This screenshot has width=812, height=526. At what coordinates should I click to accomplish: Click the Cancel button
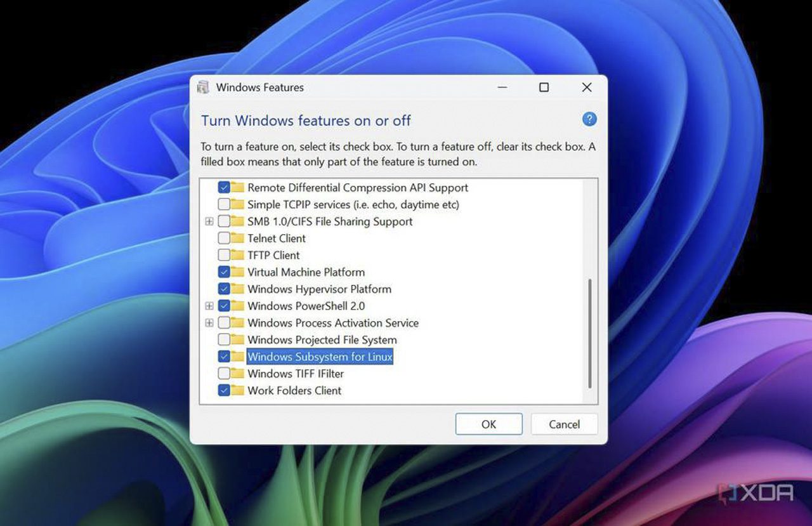(564, 424)
